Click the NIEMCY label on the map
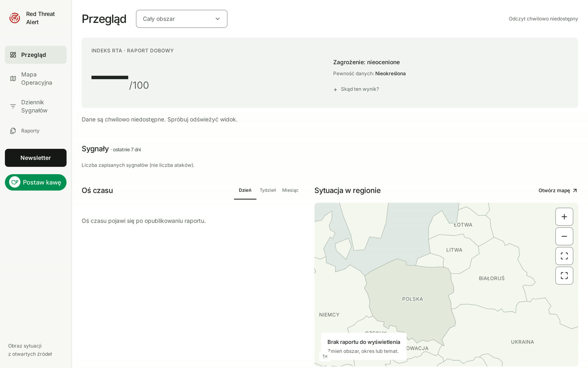The width and height of the screenshot is (588, 368). coord(329,315)
